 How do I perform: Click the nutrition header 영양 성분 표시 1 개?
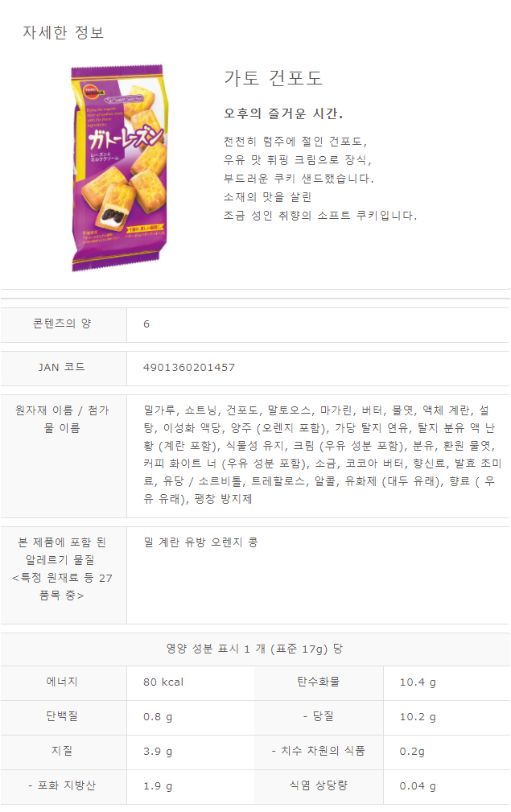255,649
